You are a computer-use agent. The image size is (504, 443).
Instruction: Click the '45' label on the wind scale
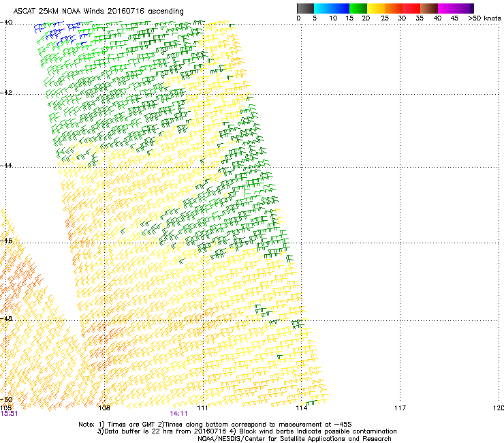[454, 18]
